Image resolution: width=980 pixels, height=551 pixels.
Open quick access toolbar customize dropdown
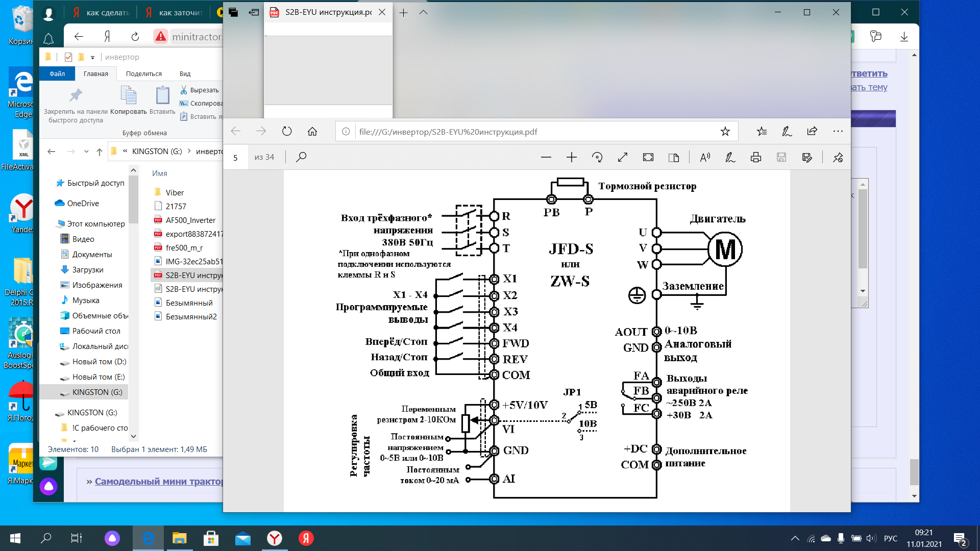click(92, 57)
